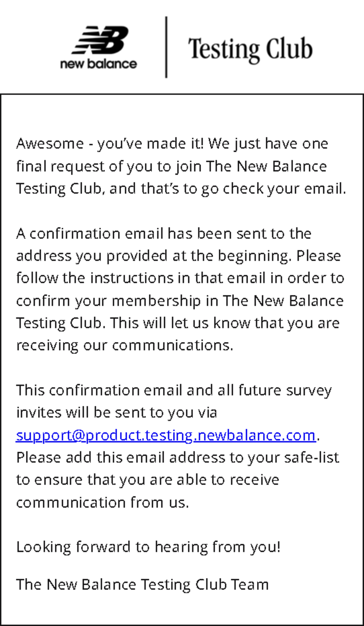Click "Please add this email address" safe-list line
This screenshot has height=626, width=364.
point(177,457)
